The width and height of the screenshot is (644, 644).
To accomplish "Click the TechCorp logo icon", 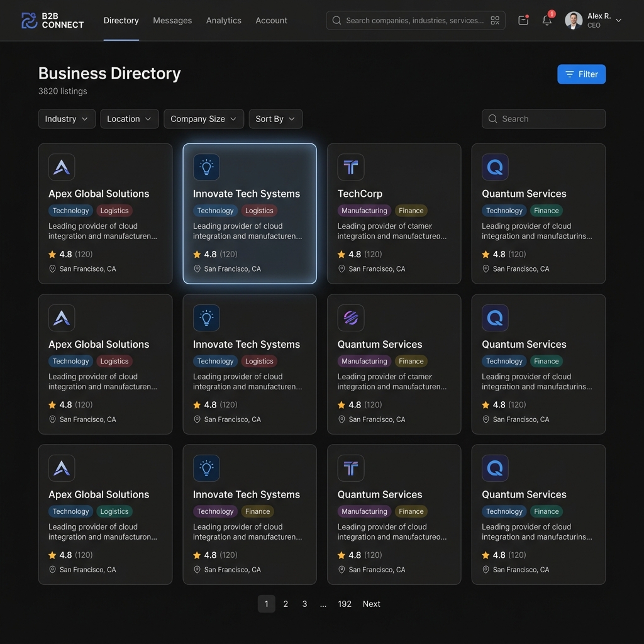I will 351,167.
